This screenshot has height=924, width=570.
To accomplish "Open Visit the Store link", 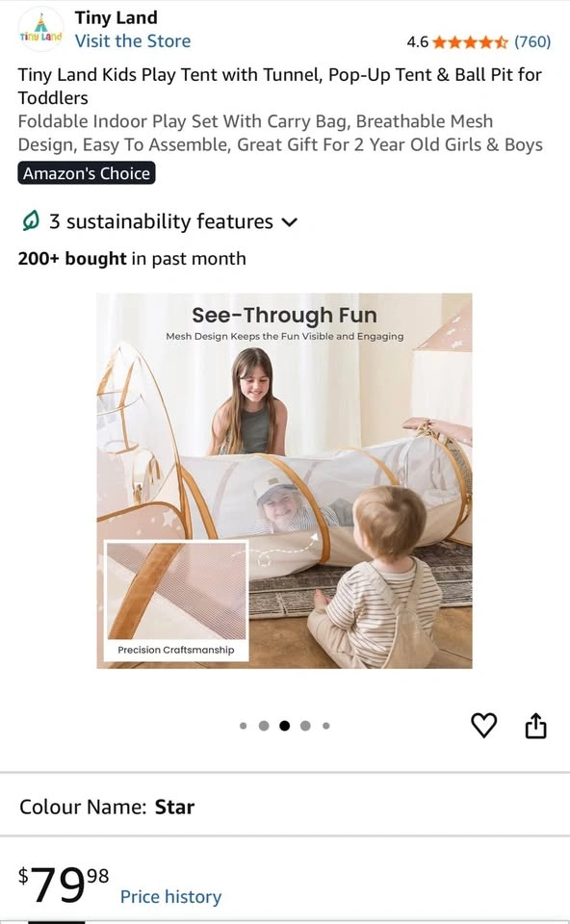I will 133,41.
